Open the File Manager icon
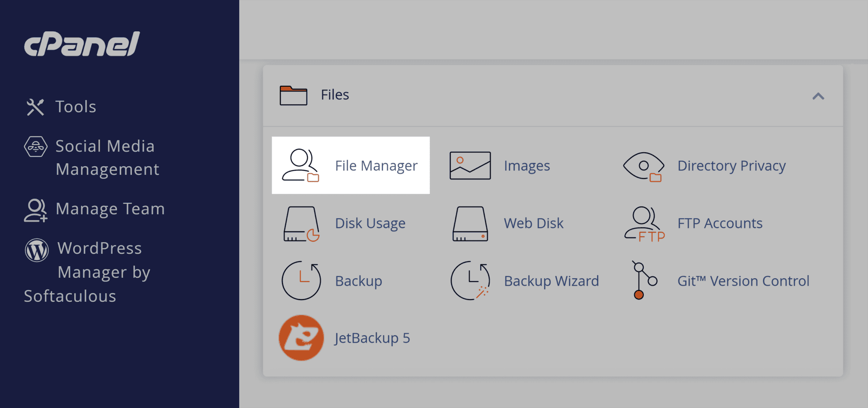Viewport: 868px width, 408px height. pyautogui.click(x=301, y=165)
